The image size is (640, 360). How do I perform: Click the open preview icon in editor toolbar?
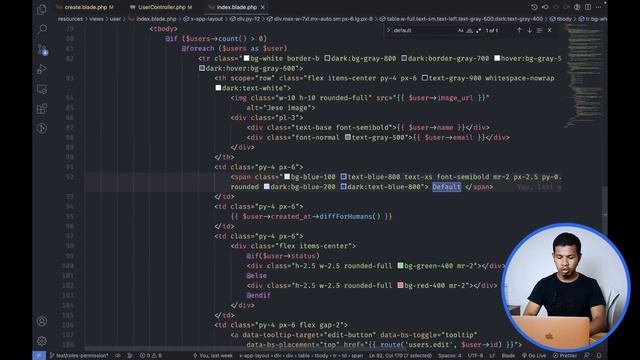(577, 7)
